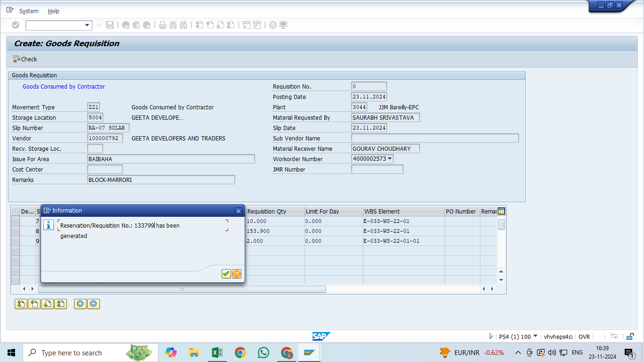Go to first page using table button
Screen dimensions: 644x362
tap(21, 304)
